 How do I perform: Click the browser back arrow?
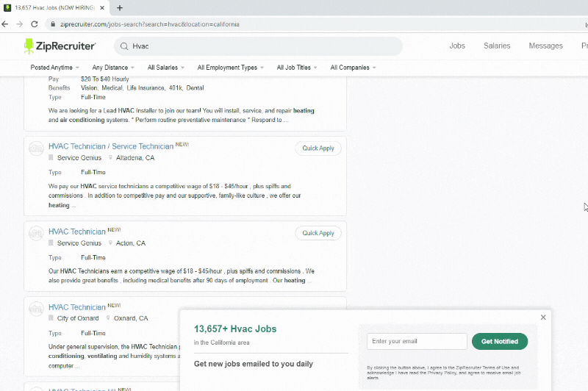click(5, 24)
